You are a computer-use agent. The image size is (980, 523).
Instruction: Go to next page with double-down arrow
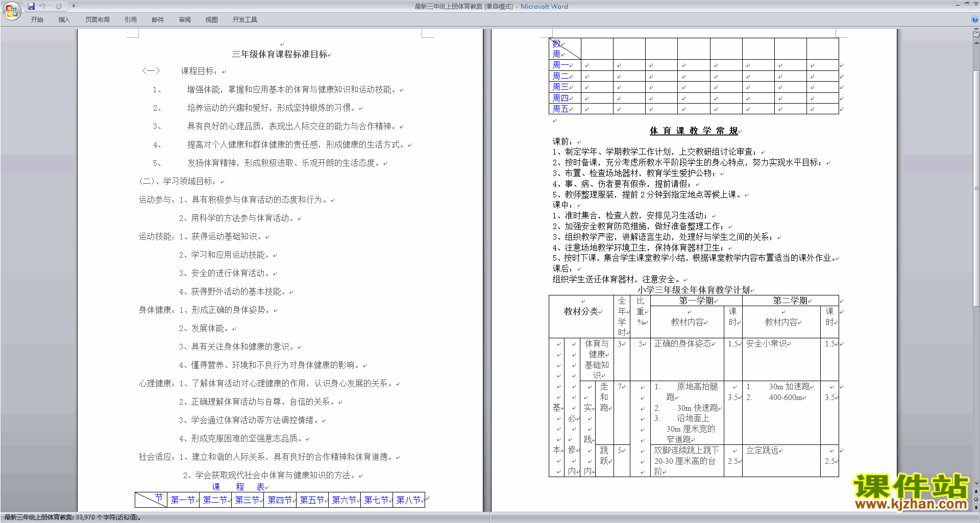(976, 507)
